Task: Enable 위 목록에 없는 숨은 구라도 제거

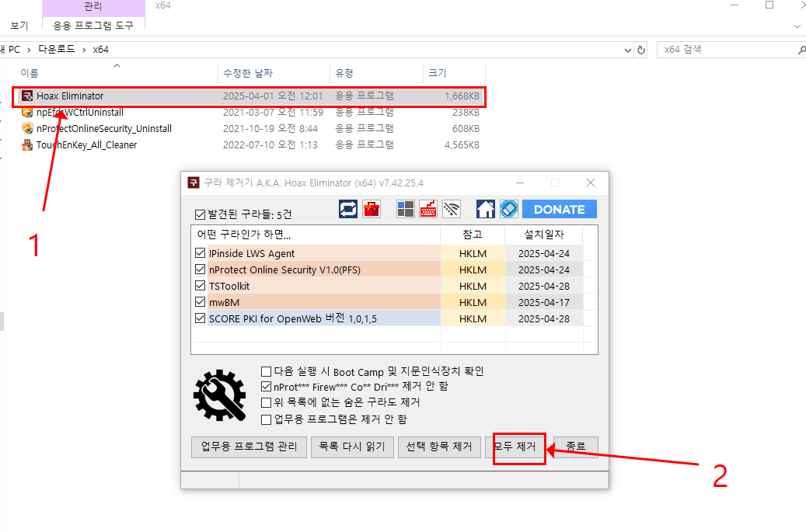Action: pyautogui.click(x=267, y=402)
